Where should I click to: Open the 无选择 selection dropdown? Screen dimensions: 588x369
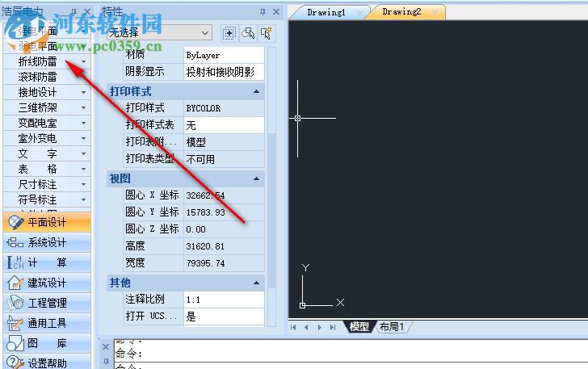coord(205,32)
